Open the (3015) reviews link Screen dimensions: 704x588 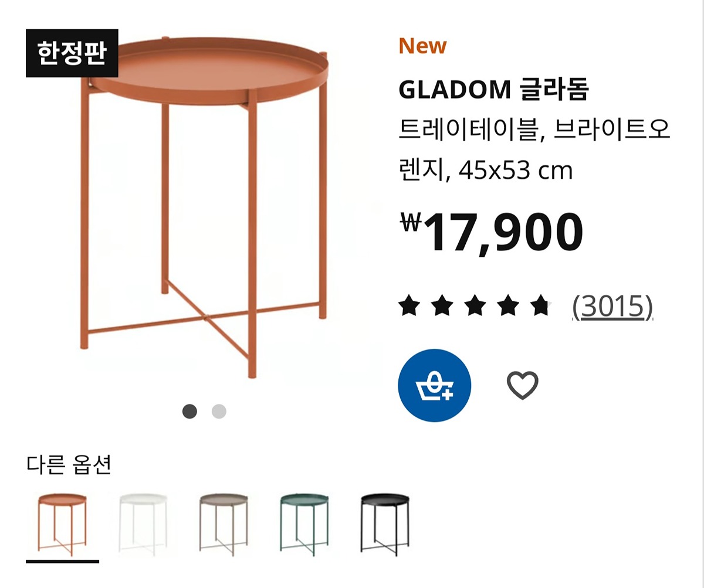tap(612, 306)
